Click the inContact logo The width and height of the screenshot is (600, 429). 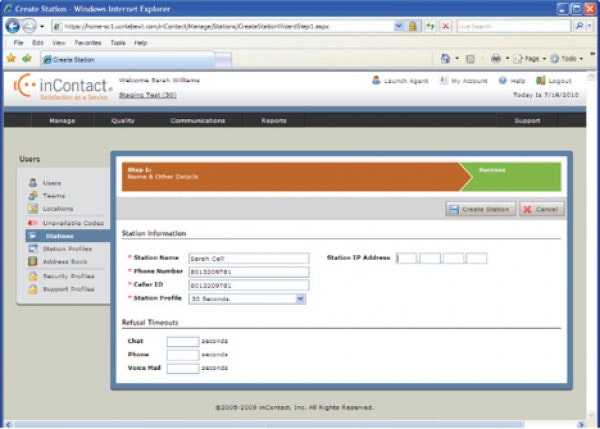click(63, 86)
